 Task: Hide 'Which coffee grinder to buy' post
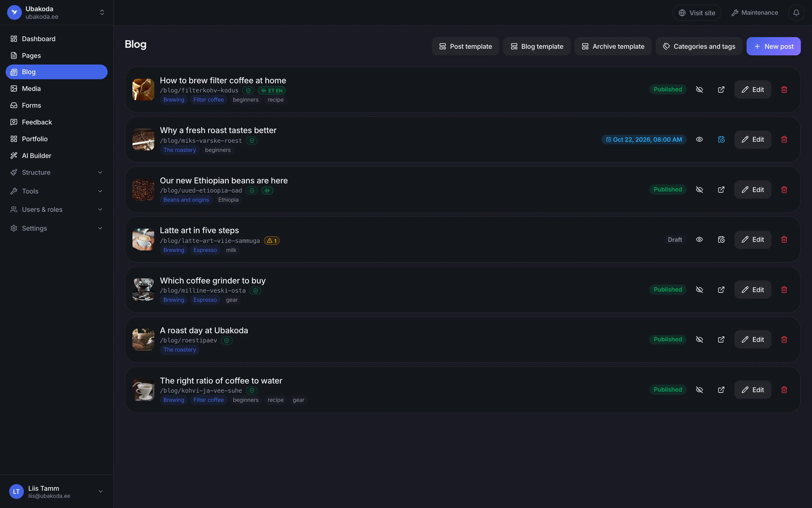click(699, 290)
